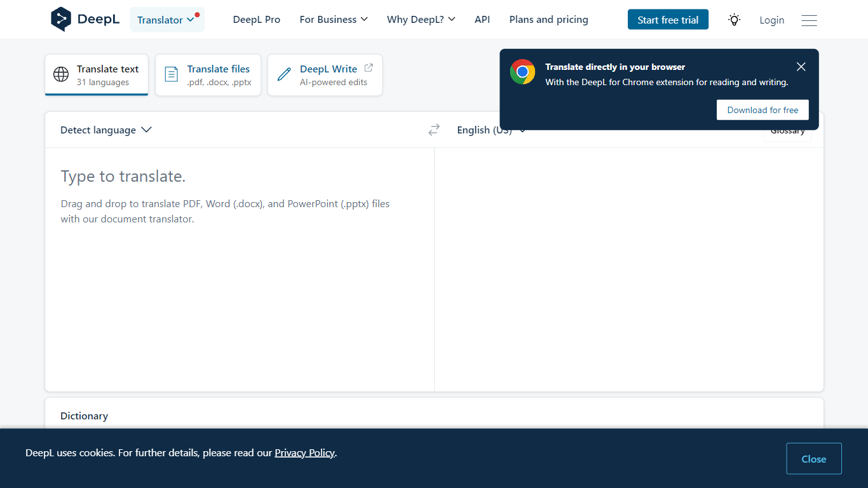Dismiss the browser extension popup
This screenshot has height=488, width=868.
pos(801,67)
